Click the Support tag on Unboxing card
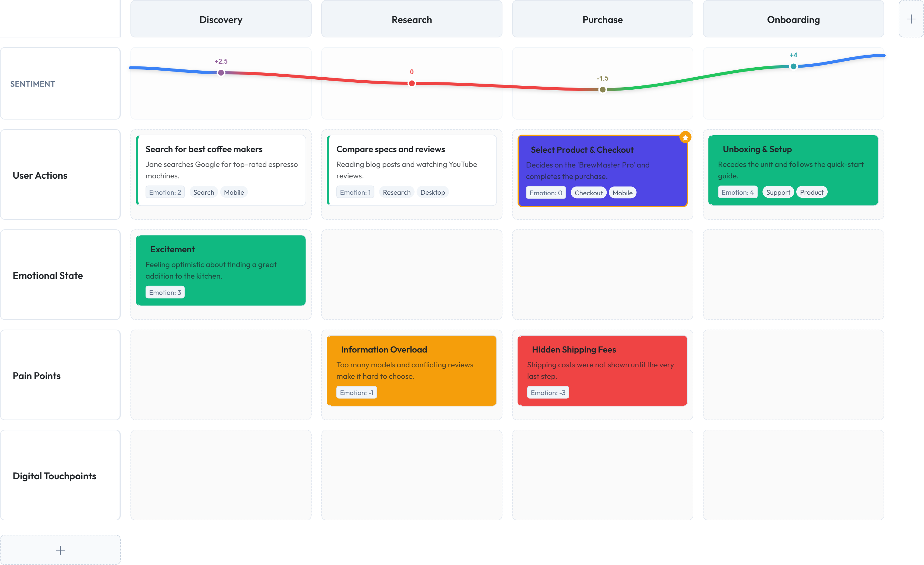 click(778, 192)
